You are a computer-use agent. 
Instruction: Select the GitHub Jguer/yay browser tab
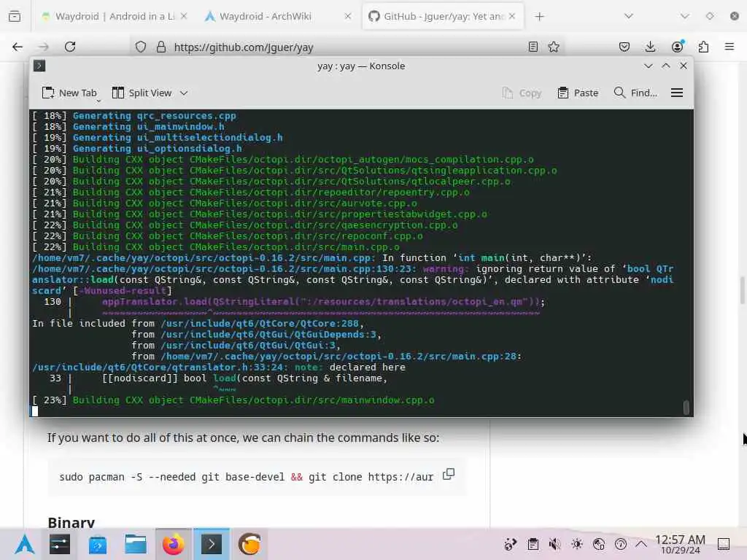443,16
